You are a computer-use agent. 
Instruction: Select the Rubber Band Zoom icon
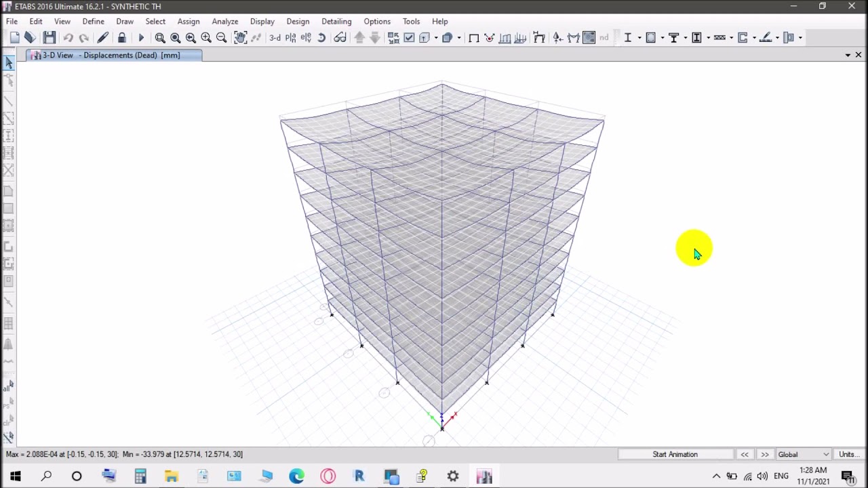pos(160,38)
